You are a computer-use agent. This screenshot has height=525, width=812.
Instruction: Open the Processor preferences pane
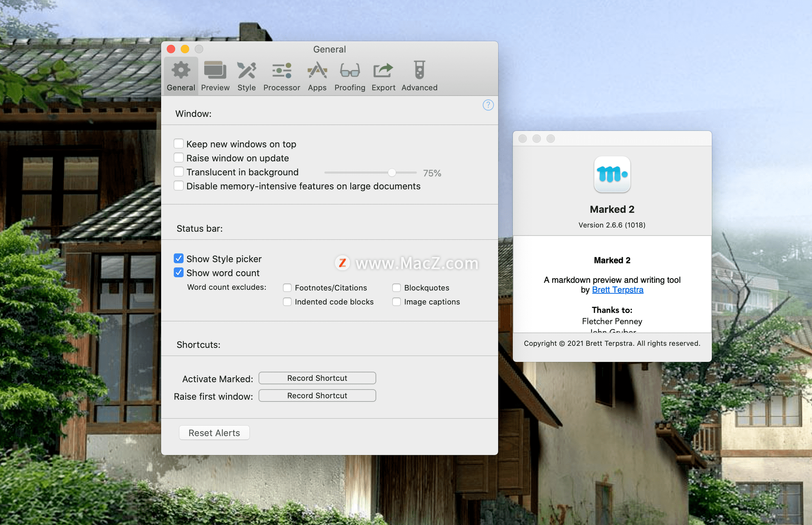point(282,77)
